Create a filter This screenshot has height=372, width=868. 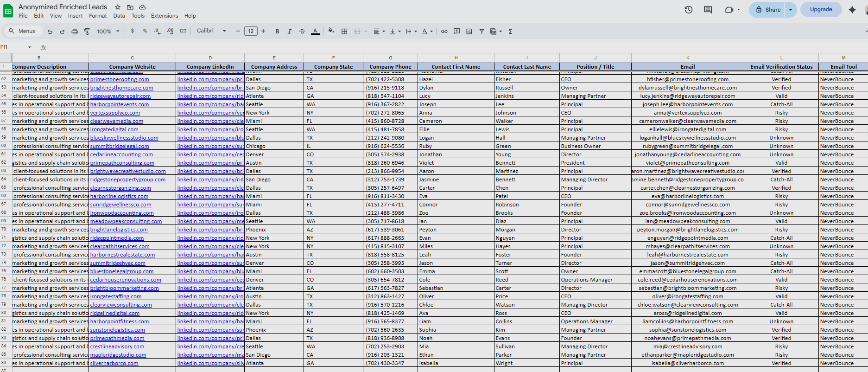click(x=482, y=32)
